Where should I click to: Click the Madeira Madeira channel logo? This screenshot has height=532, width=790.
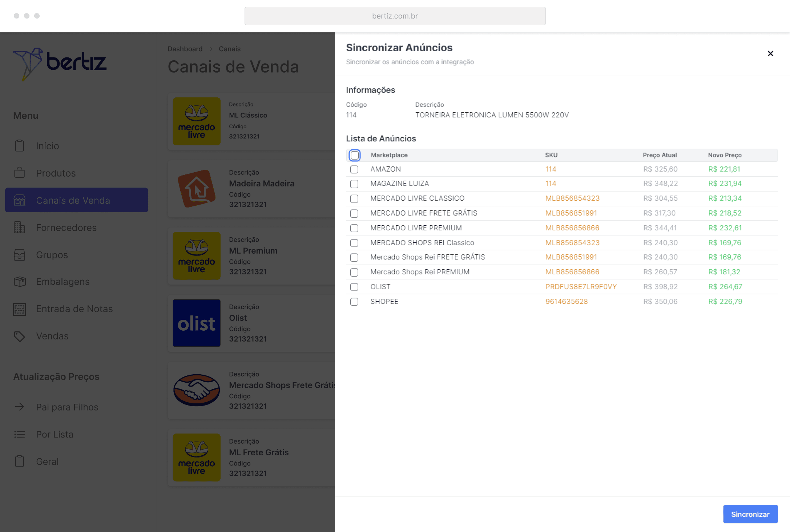197,189
